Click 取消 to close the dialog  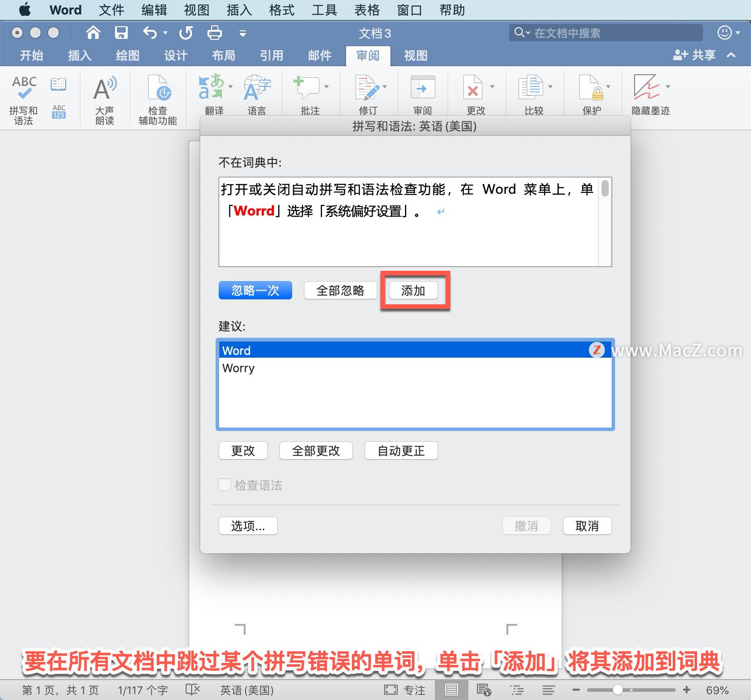pyautogui.click(x=587, y=526)
